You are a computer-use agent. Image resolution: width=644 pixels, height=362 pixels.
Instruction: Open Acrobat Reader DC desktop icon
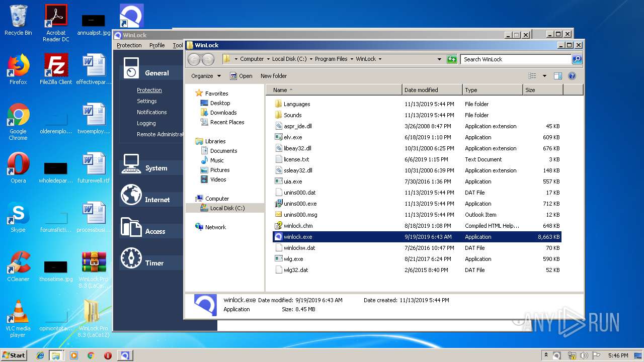click(x=56, y=23)
